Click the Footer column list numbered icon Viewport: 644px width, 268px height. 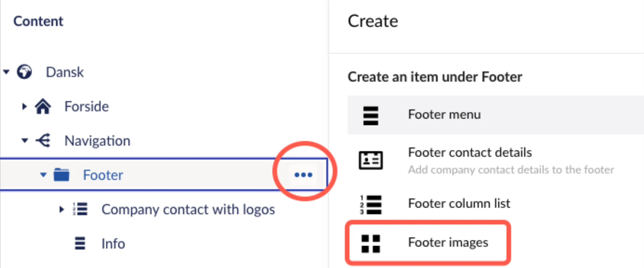[x=371, y=205]
